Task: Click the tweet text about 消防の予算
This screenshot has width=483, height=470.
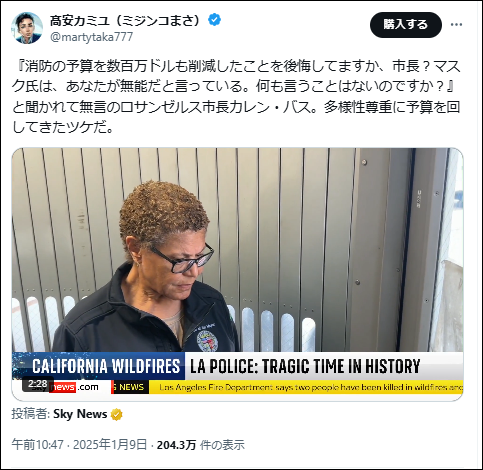Action: point(236,97)
